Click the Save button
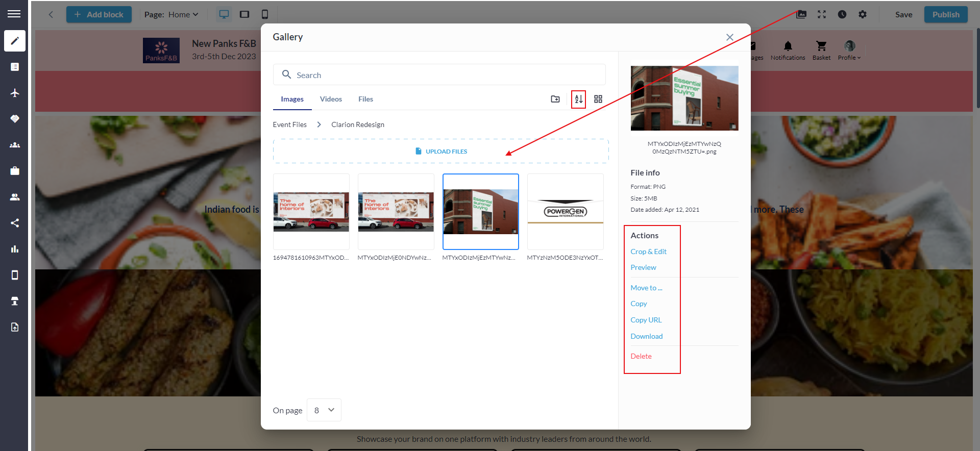Viewport: 980px width, 451px height. point(903,14)
